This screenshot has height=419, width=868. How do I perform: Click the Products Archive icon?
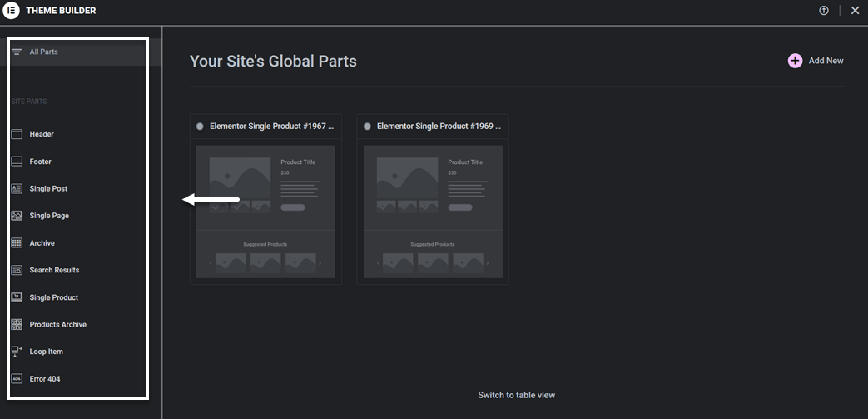17,325
